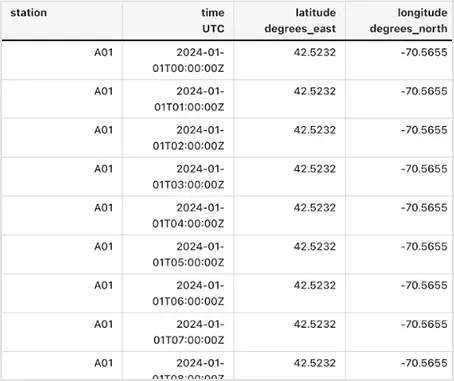Select the time cell 2024-01-01T05:00:00Z
The width and height of the screenshot is (454, 381).
[188, 254]
